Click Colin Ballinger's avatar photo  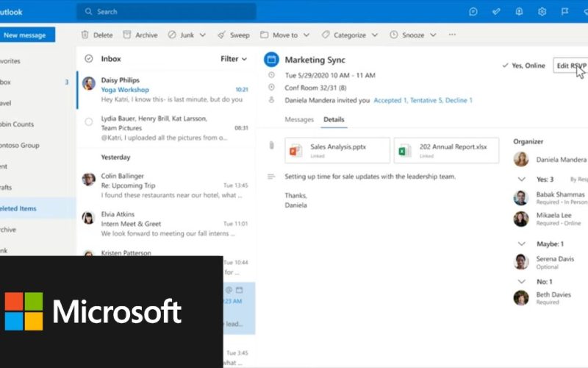point(89,179)
